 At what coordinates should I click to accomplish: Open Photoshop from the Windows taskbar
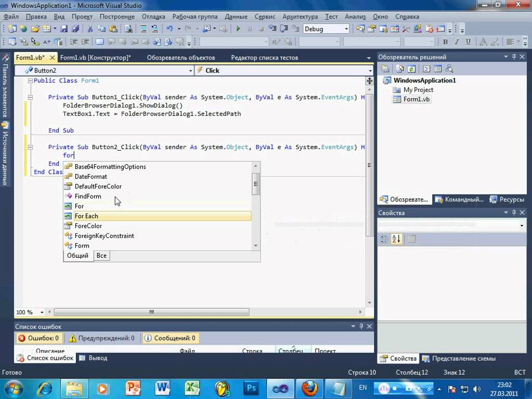(x=252, y=388)
